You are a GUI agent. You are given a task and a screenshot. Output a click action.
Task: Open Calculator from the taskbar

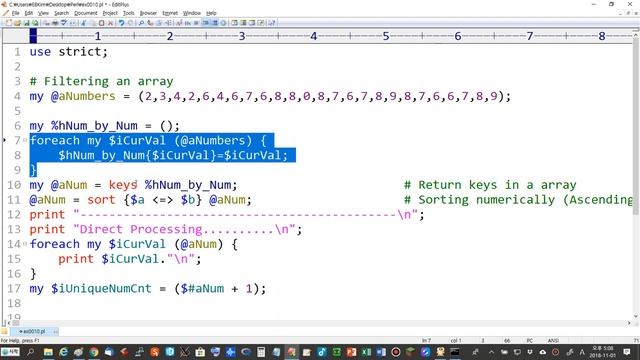click(261, 352)
